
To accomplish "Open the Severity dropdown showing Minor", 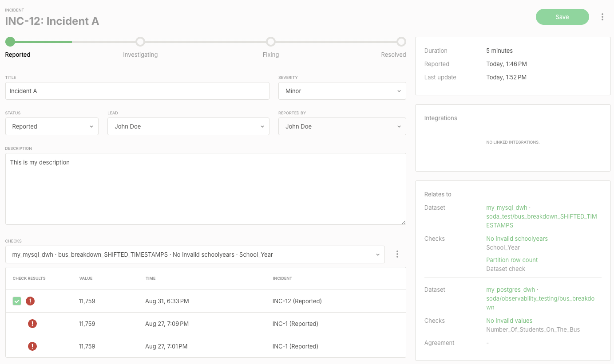I will [342, 91].
